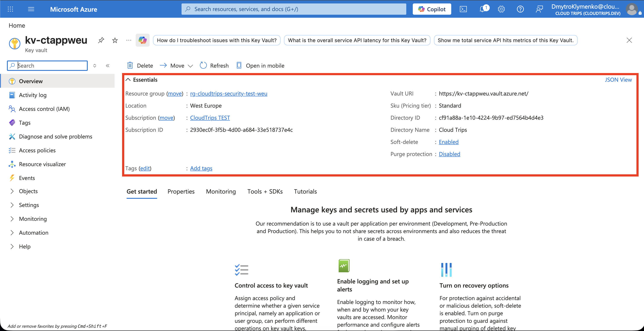Viewport: 644px width, 331px height.
Task: Launch Cloud Shell from the top bar
Action: 463,9
